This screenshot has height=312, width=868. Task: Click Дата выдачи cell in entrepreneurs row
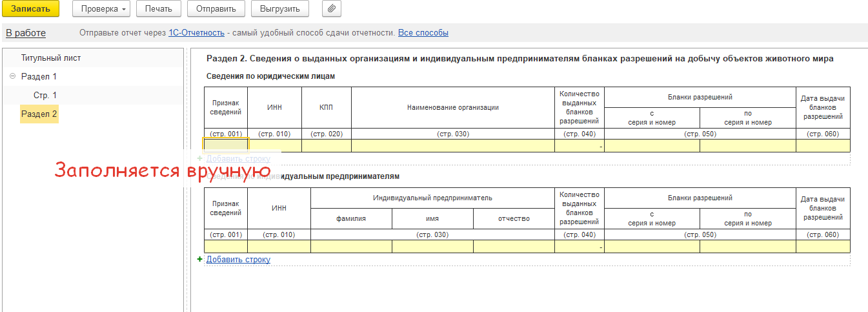(822, 246)
